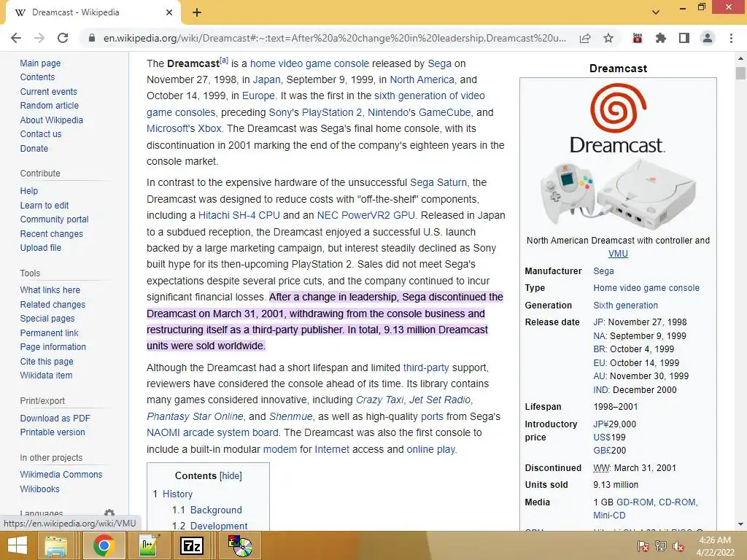Open the Sixth generation infobox link
747x560 pixels.
coord(625,306)
